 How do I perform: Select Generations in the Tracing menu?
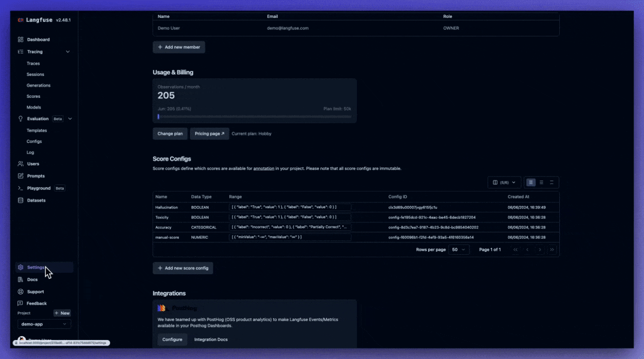38,85
